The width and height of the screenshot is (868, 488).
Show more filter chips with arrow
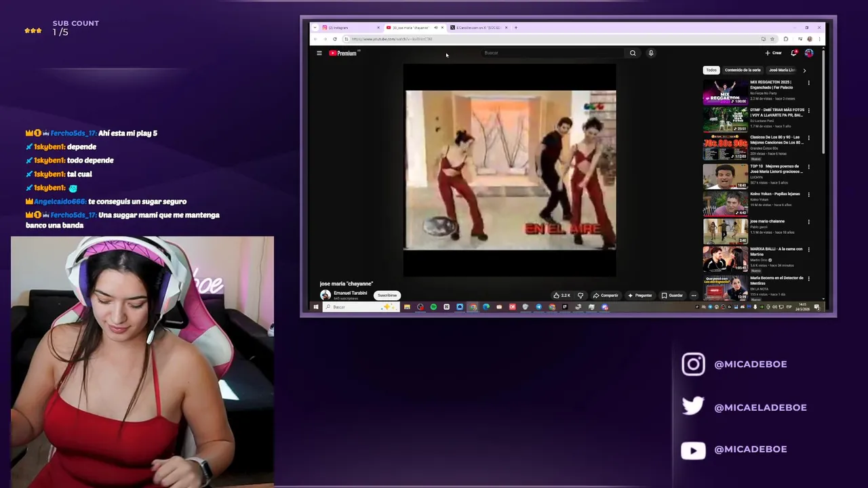click(804, 70)
